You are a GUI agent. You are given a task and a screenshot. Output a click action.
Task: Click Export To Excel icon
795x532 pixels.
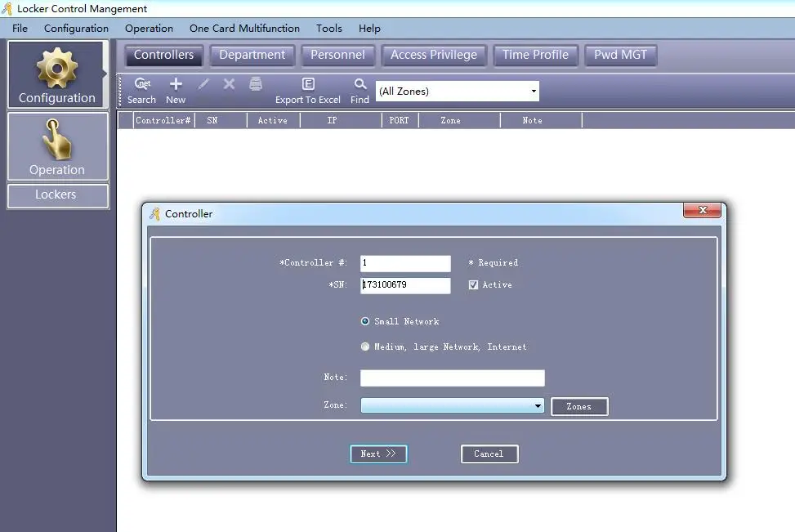point(308,91)
